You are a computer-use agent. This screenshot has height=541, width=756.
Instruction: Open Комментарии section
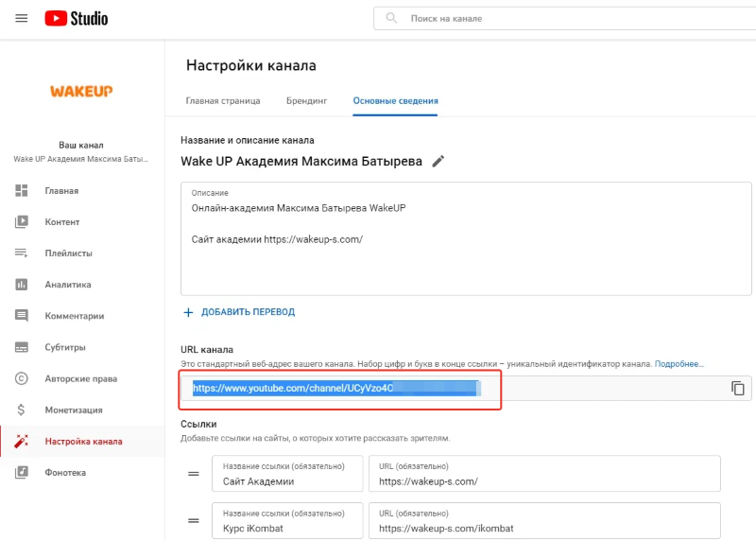(x=75, y=316)
